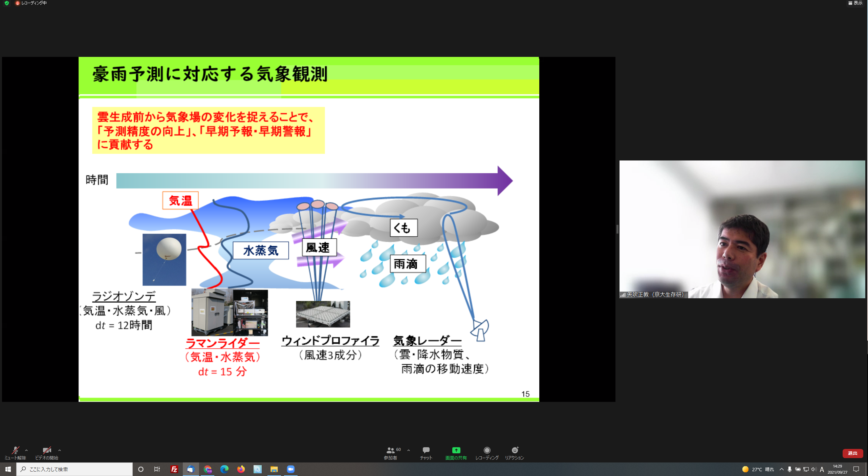
Task: Click the recording (レコーディング) button
Action: click(x=487, y=453)
